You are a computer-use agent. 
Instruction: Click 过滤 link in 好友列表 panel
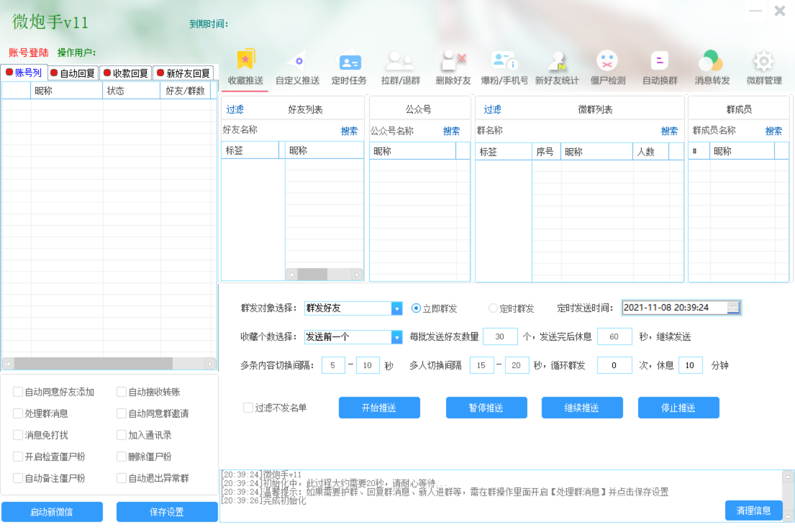tap(235, 109)
